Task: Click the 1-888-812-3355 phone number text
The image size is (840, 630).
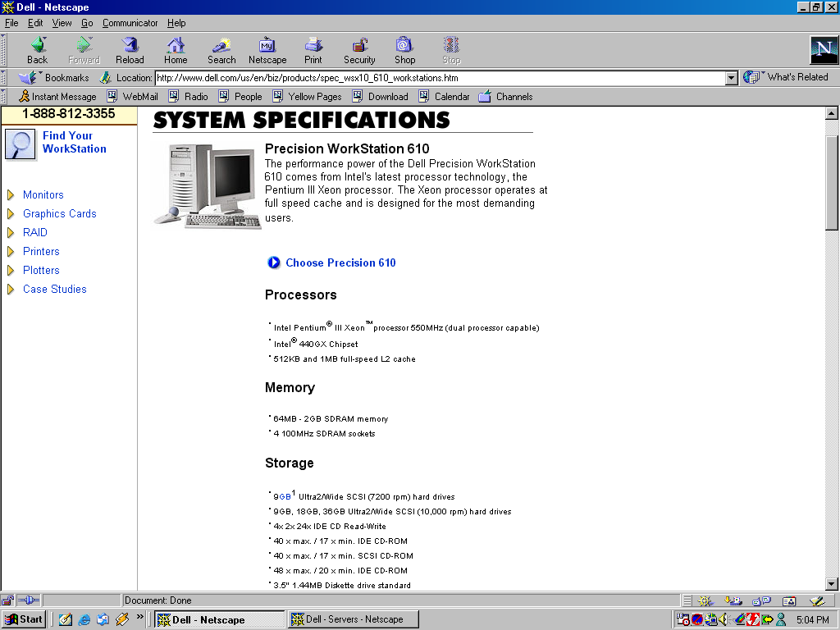Action: point(69,113)
